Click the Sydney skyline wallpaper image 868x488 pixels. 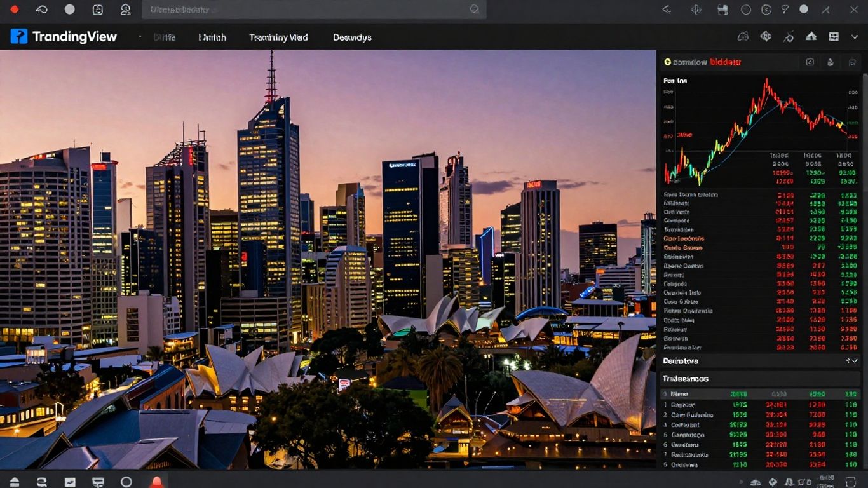point(328,259)
